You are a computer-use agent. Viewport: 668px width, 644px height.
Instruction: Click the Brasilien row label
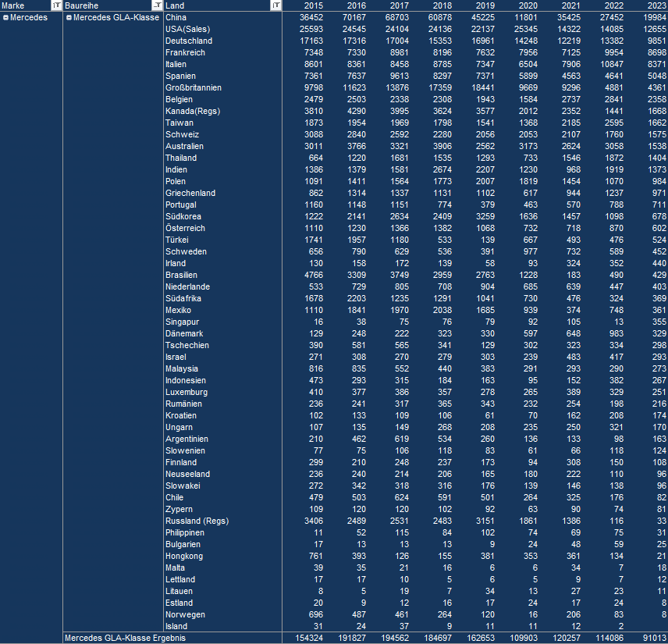182,276
